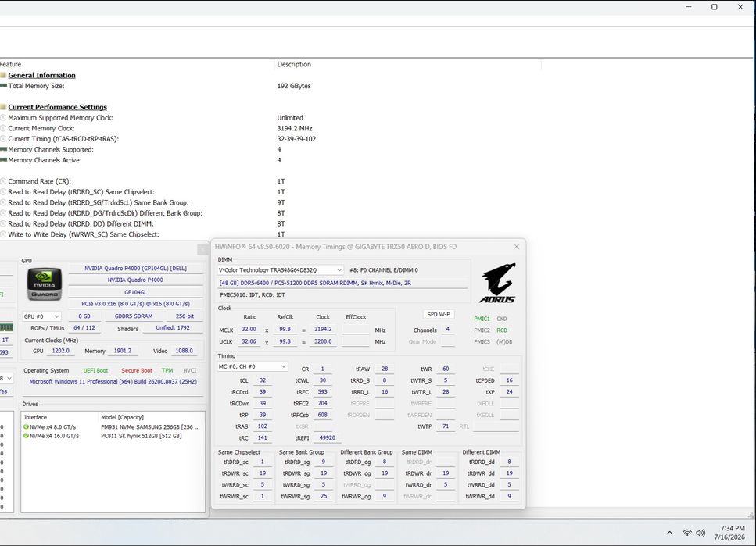Click the Microsoft Windows 11 Professional build text

[x=113, y=382]
